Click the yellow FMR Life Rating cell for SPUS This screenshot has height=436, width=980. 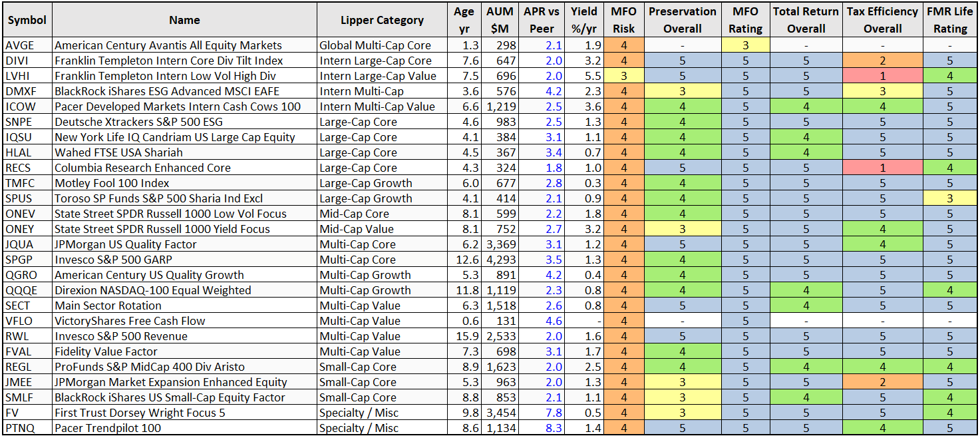coord(949,198)
